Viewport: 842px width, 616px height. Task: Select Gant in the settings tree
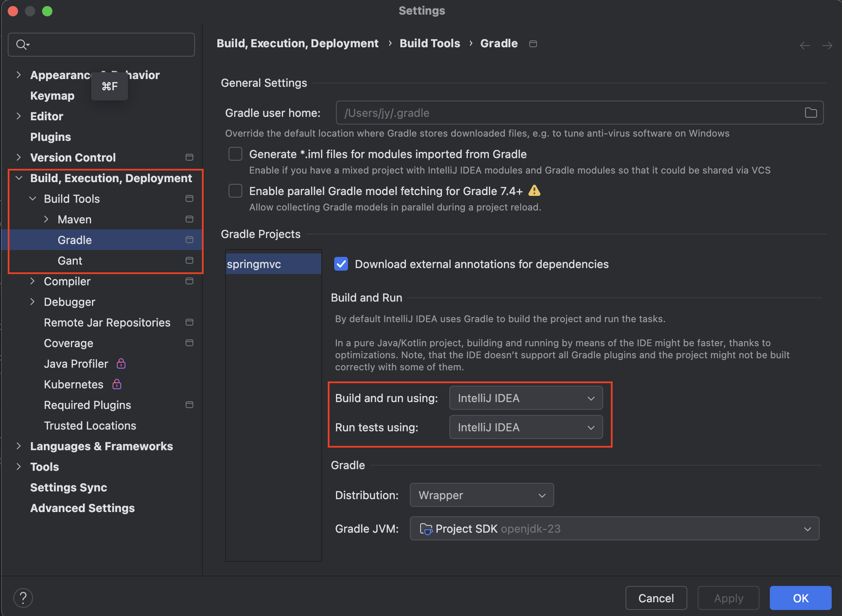(x=70, y=260)
